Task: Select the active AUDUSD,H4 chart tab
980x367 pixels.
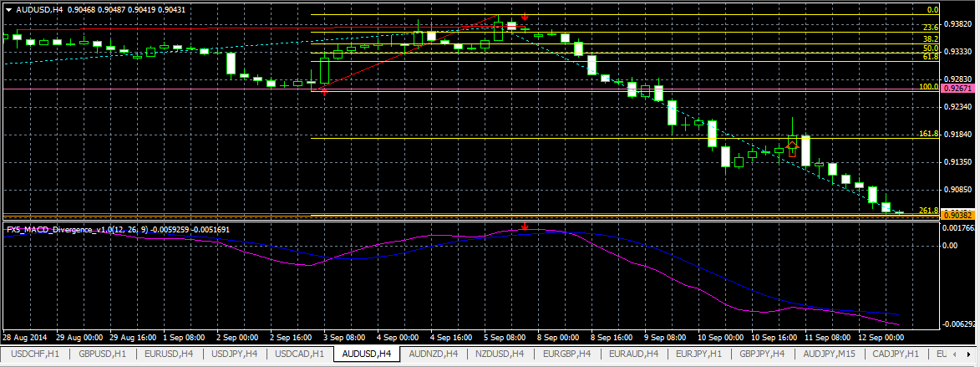Action: pyautogui.click(x=368, y=354)
